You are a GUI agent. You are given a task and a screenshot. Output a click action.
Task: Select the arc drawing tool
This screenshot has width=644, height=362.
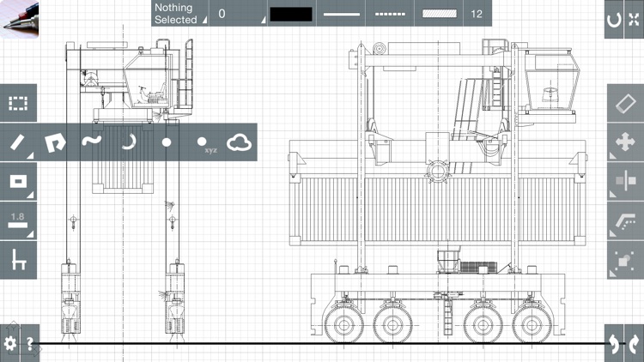coord(129,142)
